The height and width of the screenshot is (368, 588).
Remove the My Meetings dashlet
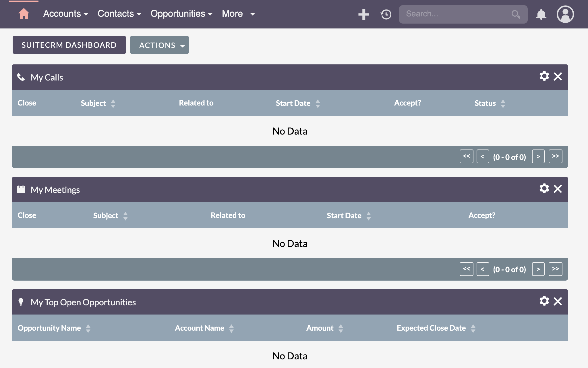558,189
